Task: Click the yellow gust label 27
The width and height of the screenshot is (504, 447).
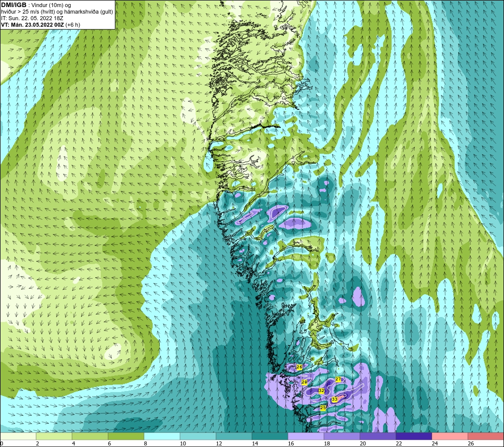Action: [338, 379]
